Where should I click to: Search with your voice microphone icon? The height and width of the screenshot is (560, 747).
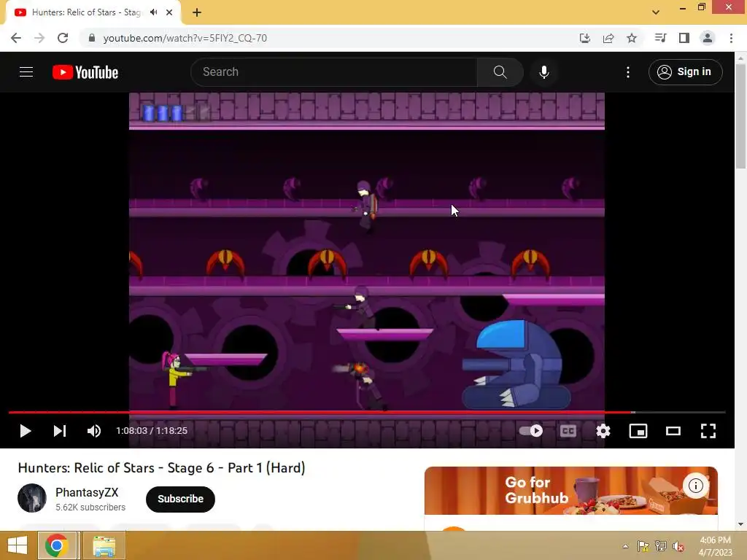(543, 72)
